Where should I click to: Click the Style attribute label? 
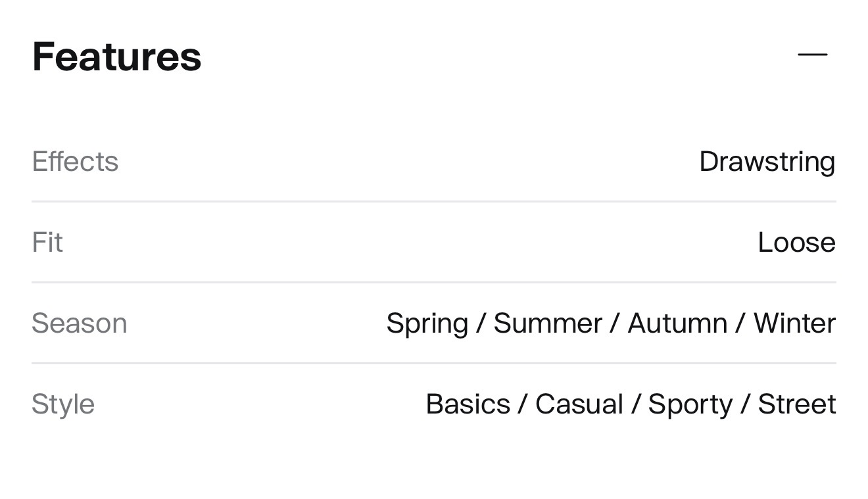click(x=63, y=404)
